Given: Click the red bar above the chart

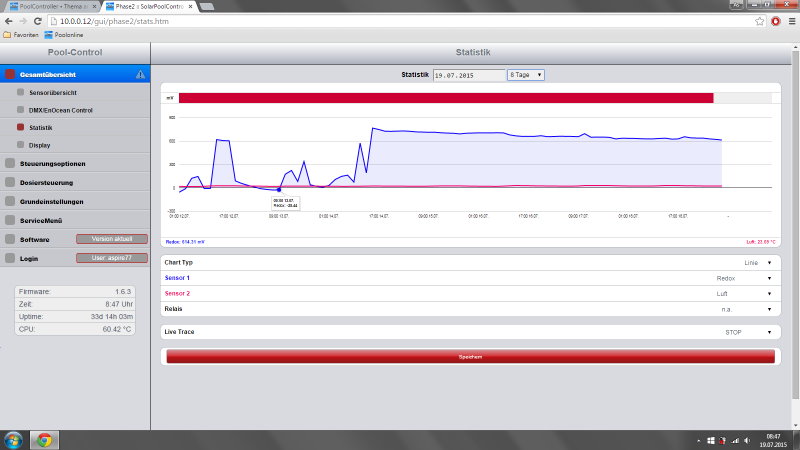Looking at the screenshot, I should point(446,98).
